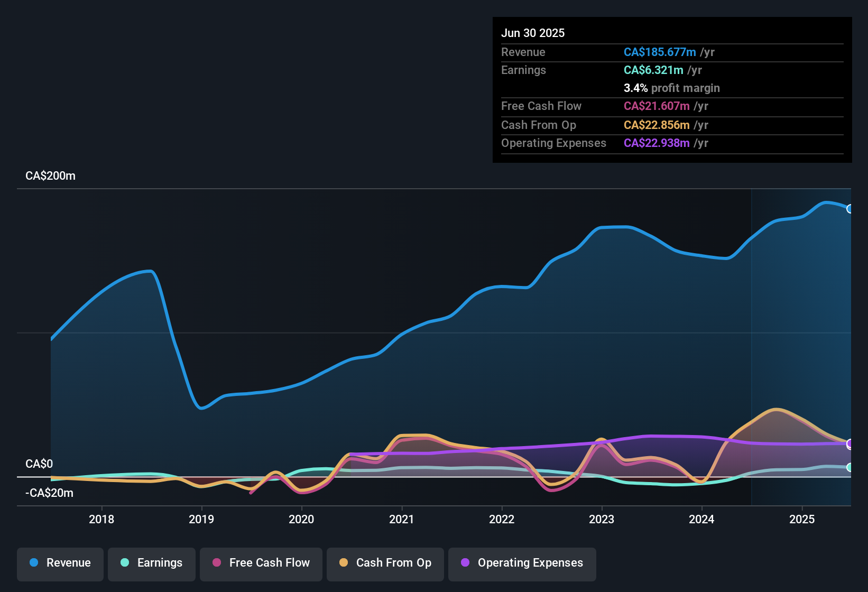Toggle the Cash From Op series
The width and height of the screenshot is (868, 592).
point(385,563)
